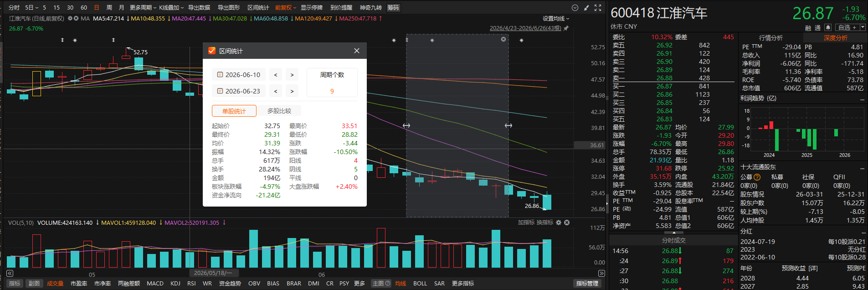Viewport: 868px width, 290px height.
Task: Add stock via 自选 + button
Action: (847, 27)
